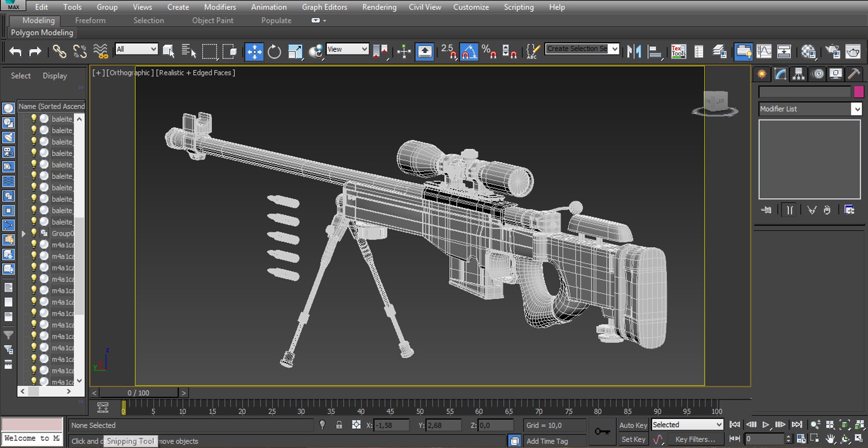Select the Bind to Space Warp tool
The width and height of the screenshot is (868, 448).
pos(101,52)
